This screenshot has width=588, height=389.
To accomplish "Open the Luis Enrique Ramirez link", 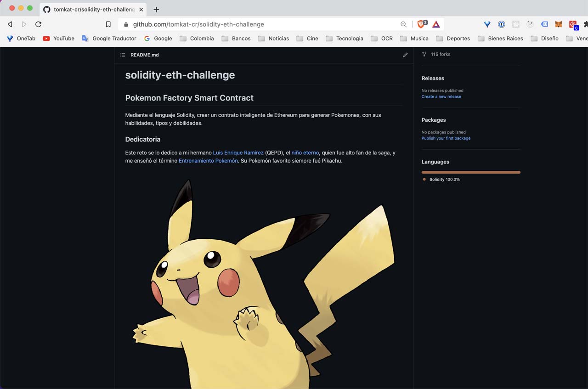I will point(238,152).
